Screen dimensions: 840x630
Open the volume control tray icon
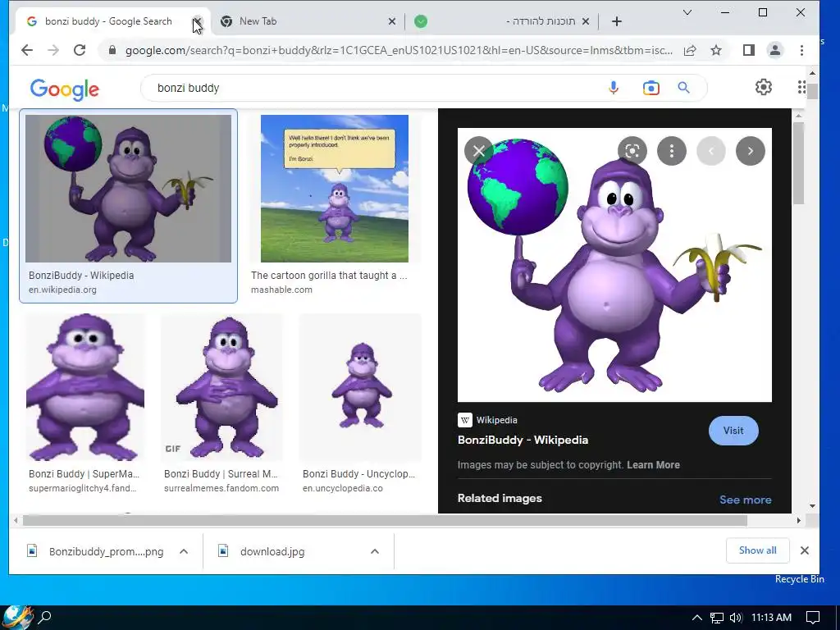pyautogui.click(x=736, y=618)
